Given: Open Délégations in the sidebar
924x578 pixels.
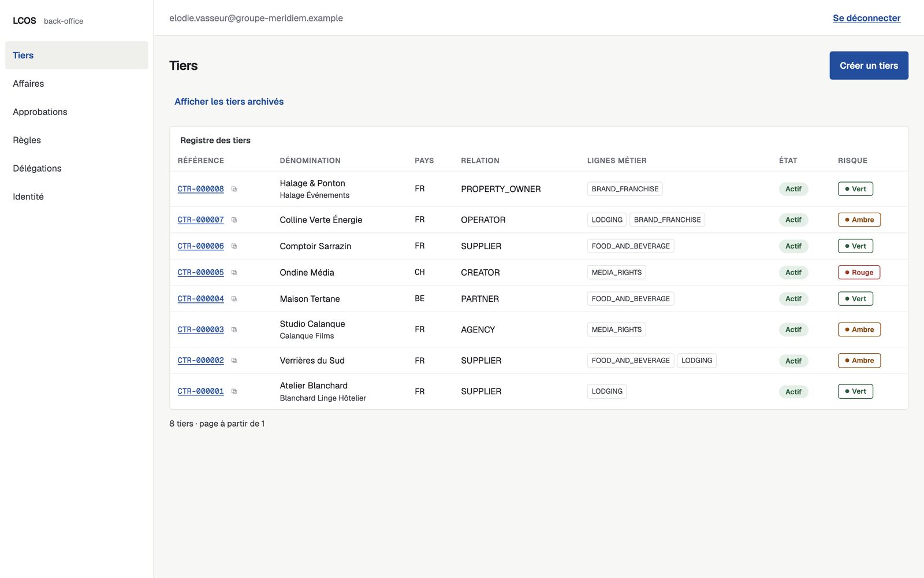Looking at the screenshot, I should [x=77, y=169].
